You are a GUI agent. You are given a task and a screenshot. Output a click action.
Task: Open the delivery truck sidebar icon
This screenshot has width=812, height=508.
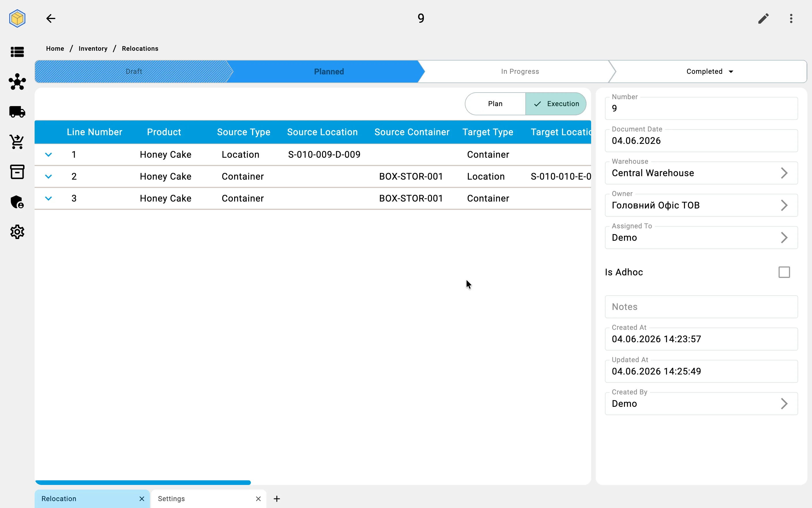(17, 112)
